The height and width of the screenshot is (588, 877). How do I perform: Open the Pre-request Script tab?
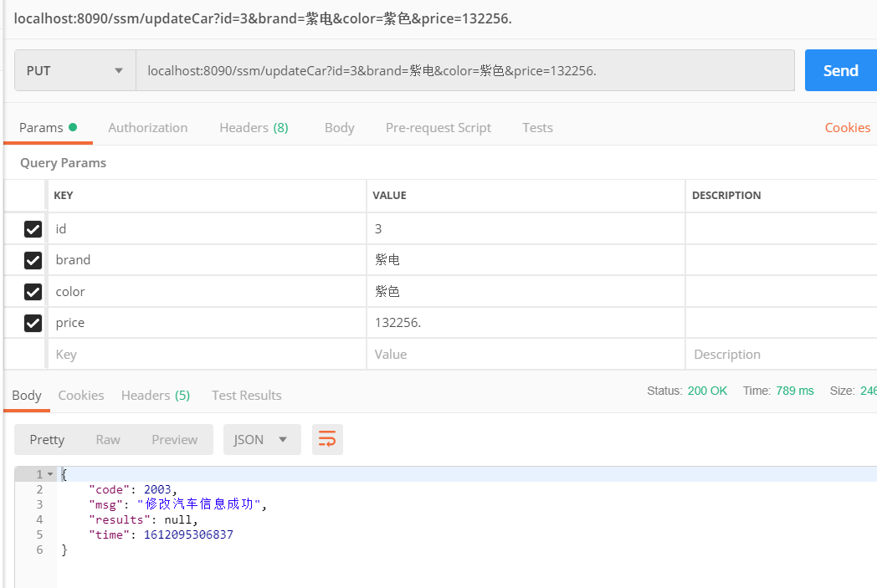click(x=438, y=128)
